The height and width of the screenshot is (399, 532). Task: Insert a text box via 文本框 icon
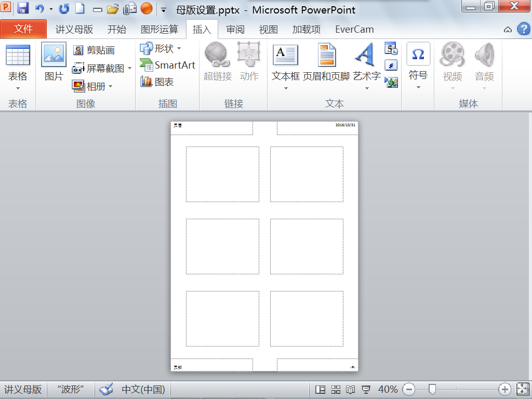(286, 55)
